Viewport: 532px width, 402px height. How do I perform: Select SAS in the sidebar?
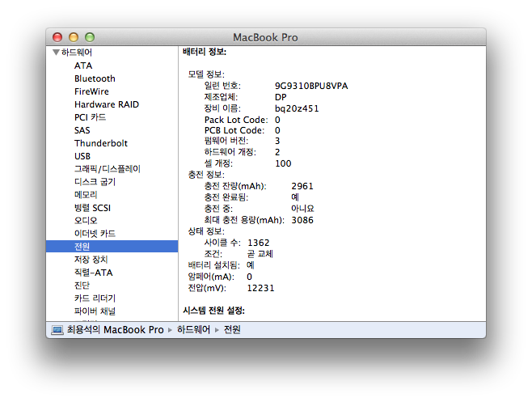(82, 130)
